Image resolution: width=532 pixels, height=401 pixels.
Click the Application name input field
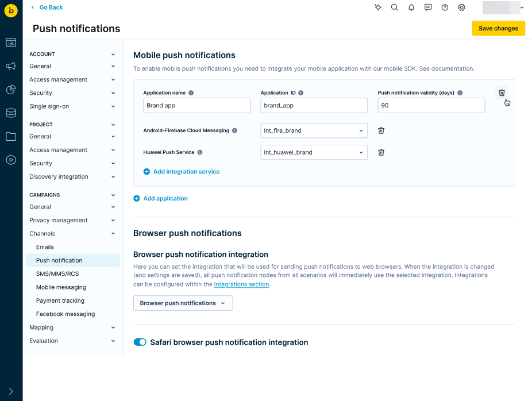point(196,105)
